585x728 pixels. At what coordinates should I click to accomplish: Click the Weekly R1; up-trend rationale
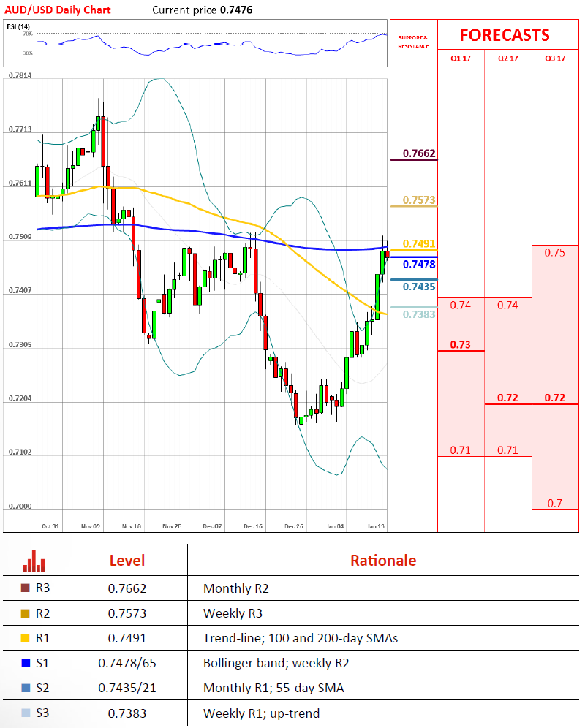coord(262,713)
